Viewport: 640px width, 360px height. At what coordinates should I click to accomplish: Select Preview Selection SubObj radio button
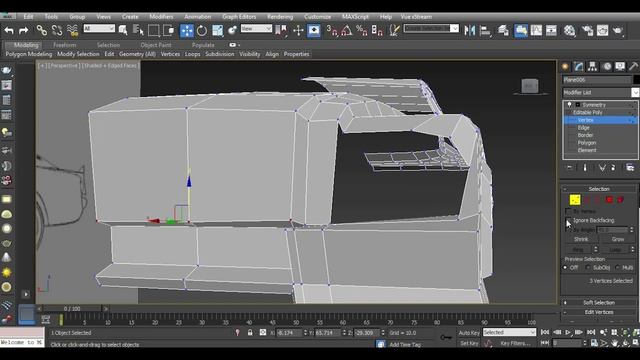[x=588, y=268]
